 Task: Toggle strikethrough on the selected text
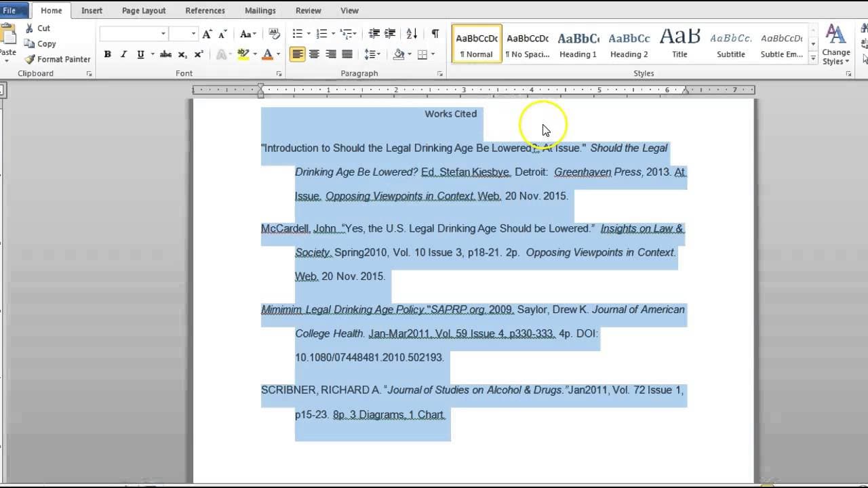point(165,54)
